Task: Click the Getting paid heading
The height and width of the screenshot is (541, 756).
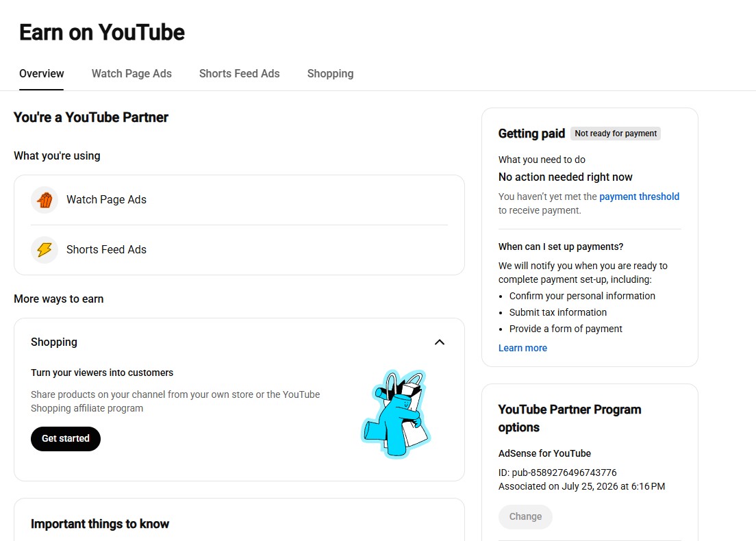Action: [x=531, y=134]
